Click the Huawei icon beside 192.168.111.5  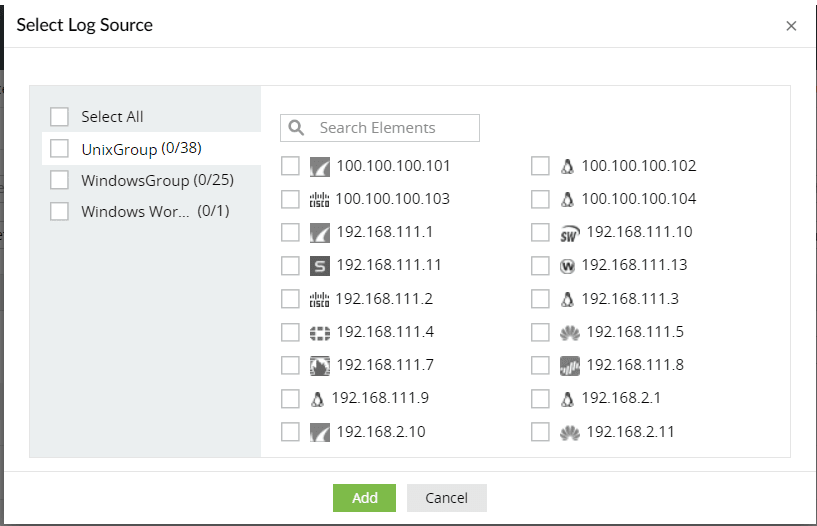tap(570, 332)
